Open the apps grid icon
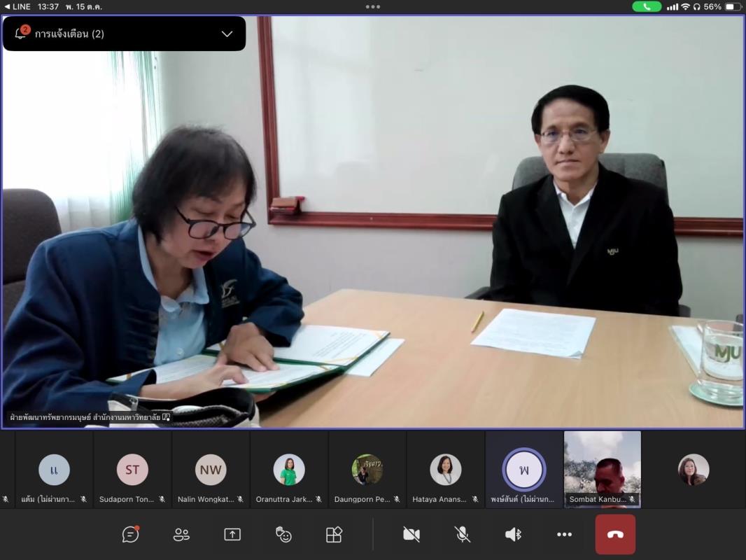This screenshot has width=746, height=560. (x=335, y=534)
